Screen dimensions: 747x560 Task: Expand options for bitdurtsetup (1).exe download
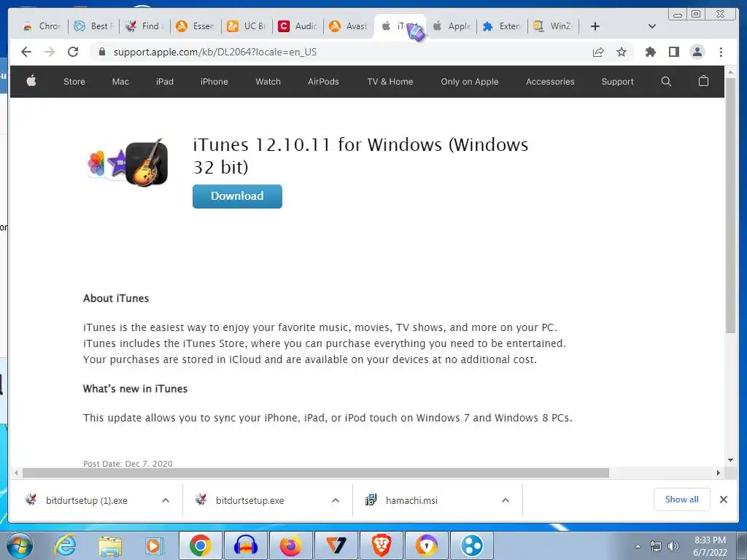(x=166, y=500)
